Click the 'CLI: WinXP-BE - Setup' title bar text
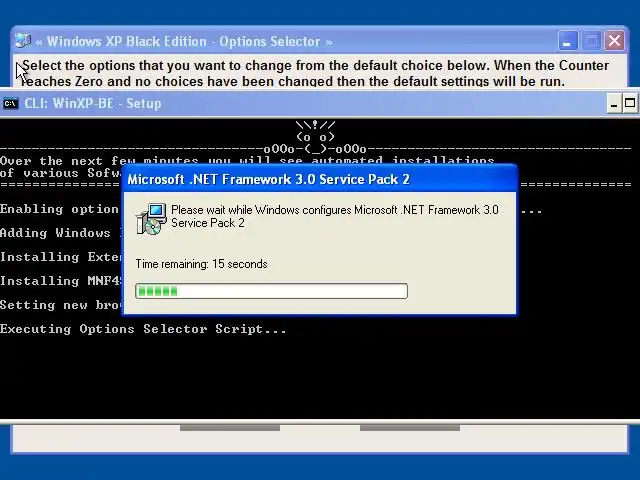The image size is (640, 480). tap(93, 104)
